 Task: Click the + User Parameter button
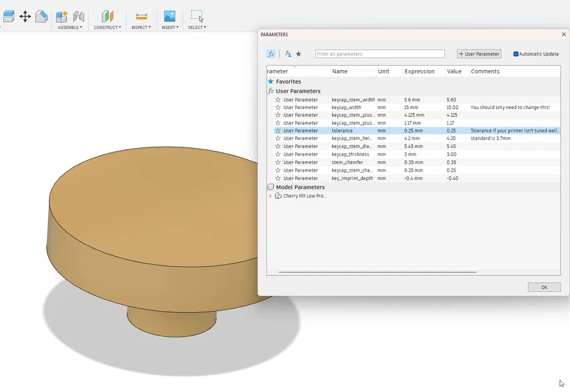pyautogui.click(x=479, y=54)
